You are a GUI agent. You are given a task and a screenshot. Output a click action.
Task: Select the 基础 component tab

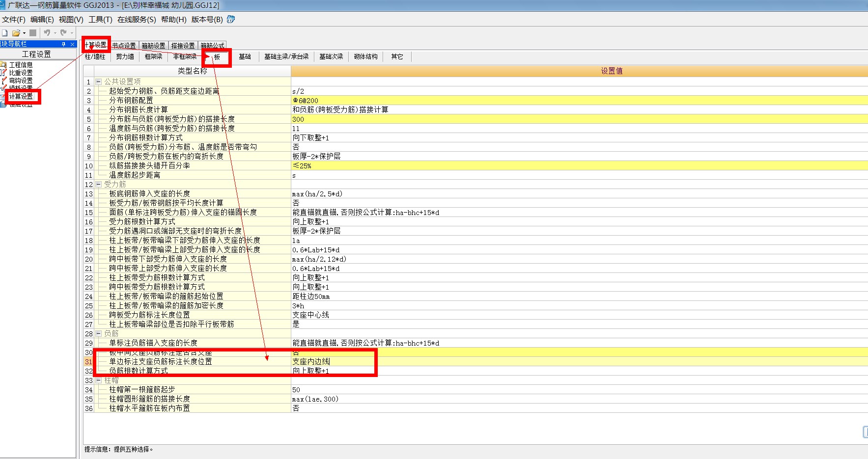[245, 56]
